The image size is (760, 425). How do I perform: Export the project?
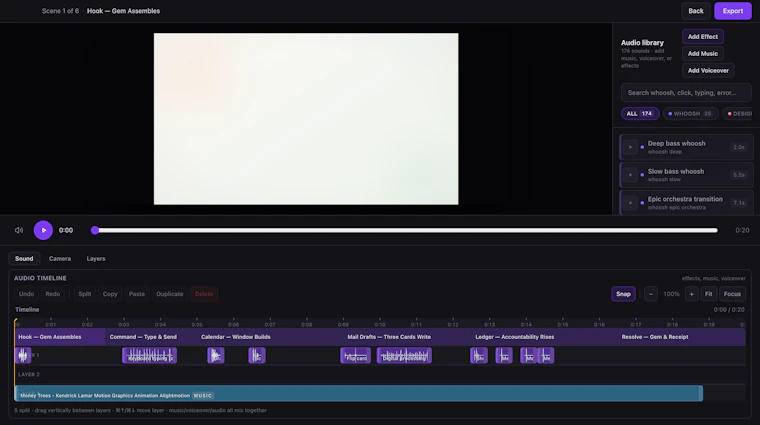pyautogui.click(x=732, y=11)
